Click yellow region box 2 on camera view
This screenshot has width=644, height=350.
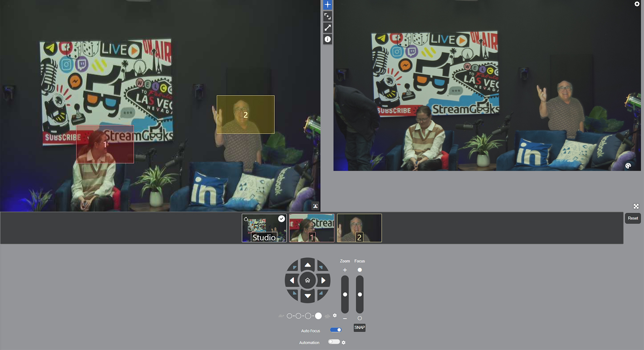245,115
